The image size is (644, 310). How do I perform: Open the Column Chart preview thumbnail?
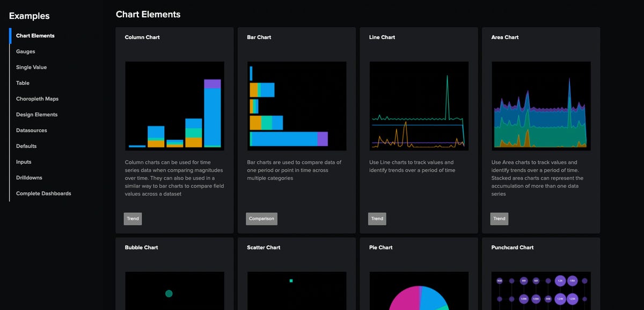(174, 106)
